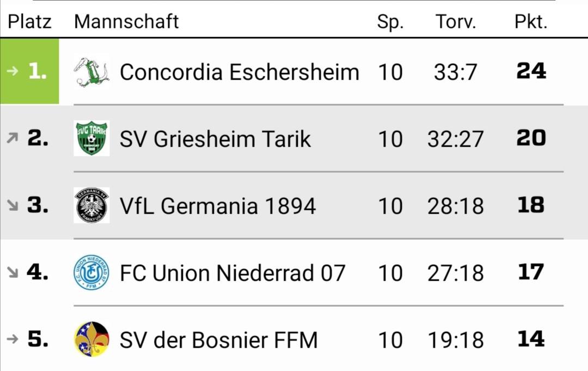
Task: Click the SV der Bosnier FFM crest
Action: [91, 339]
